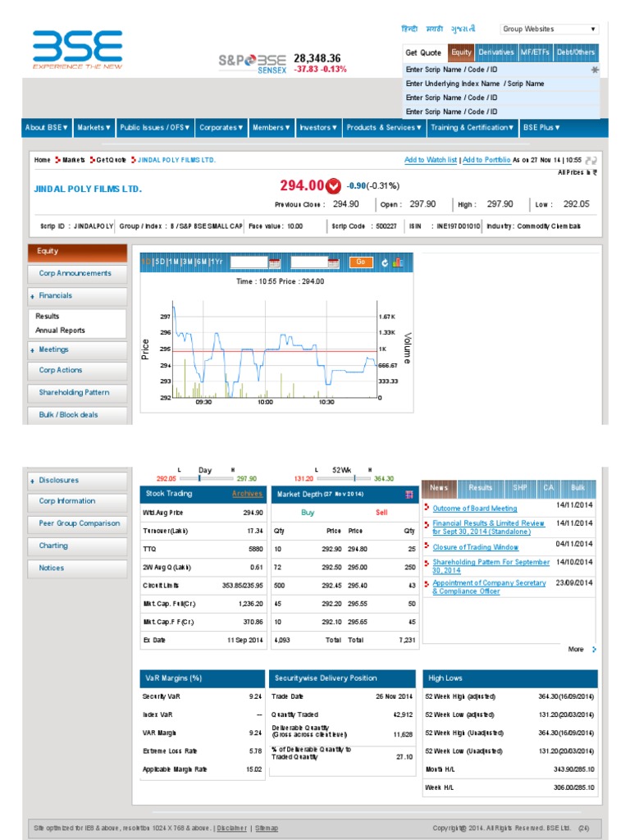630x840 pixels.
Task: Select 1M chart range
Action: (x=174, y=262)
